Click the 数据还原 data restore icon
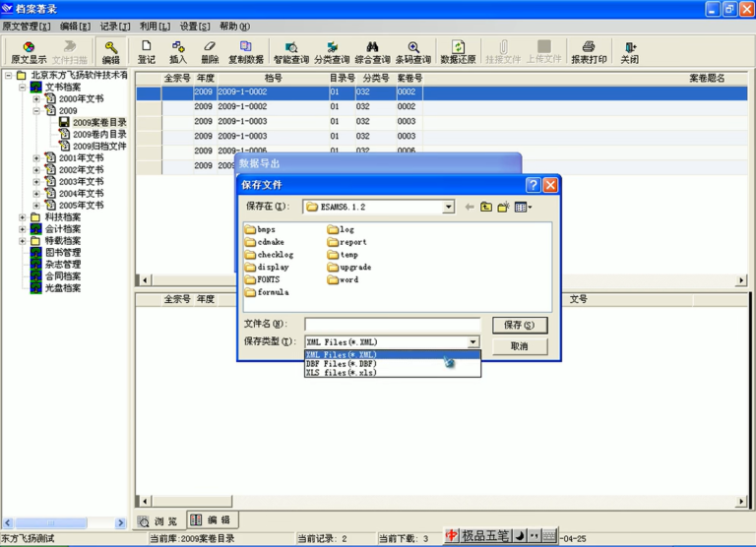 (458, 52)
